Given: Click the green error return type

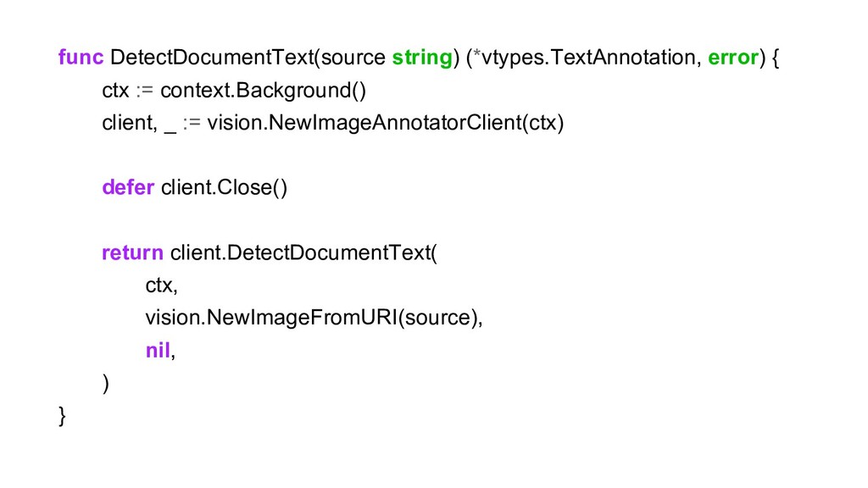Looking at the screenshot, I should [733, 57].
